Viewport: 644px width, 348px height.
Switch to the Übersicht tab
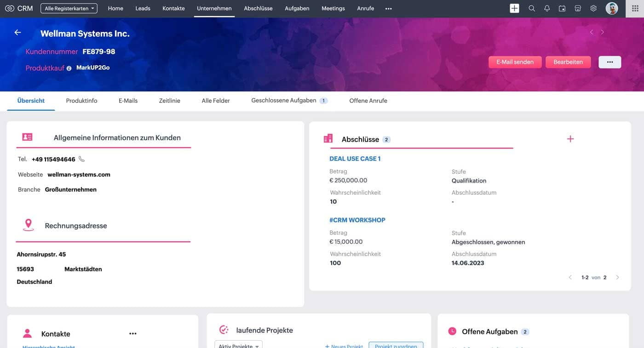pyautogui.click(x=31, y=101)
